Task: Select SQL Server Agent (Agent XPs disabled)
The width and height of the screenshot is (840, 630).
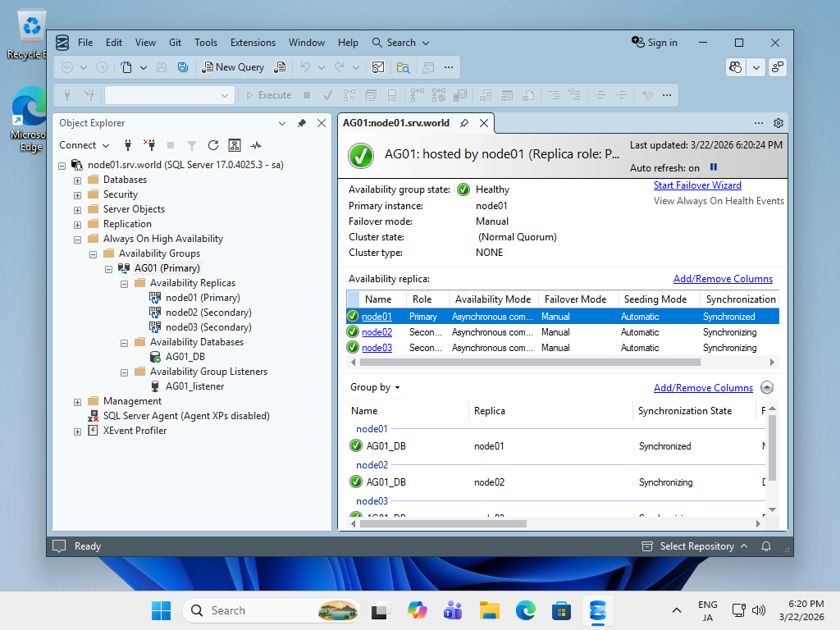Action: point(186,416)
